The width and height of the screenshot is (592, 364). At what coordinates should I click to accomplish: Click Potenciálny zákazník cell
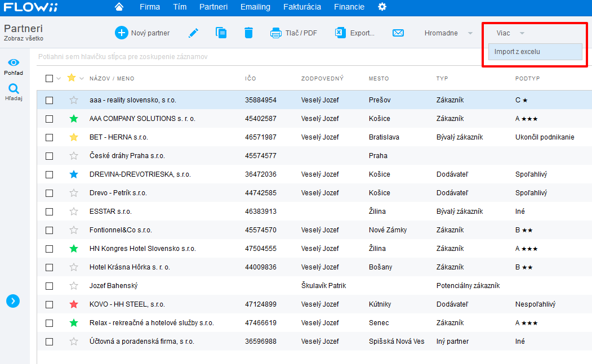point(468,286)
